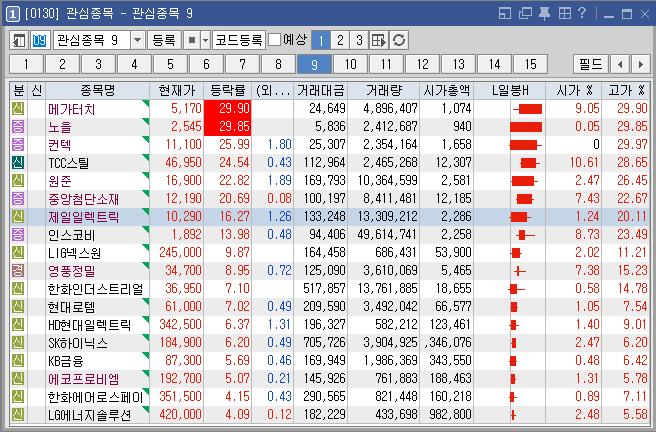The width and height of the screenshot is (656, 432).
Task: Click the 중앙첨단소재 row purple badge icon
Action: (x=18, y=199)
